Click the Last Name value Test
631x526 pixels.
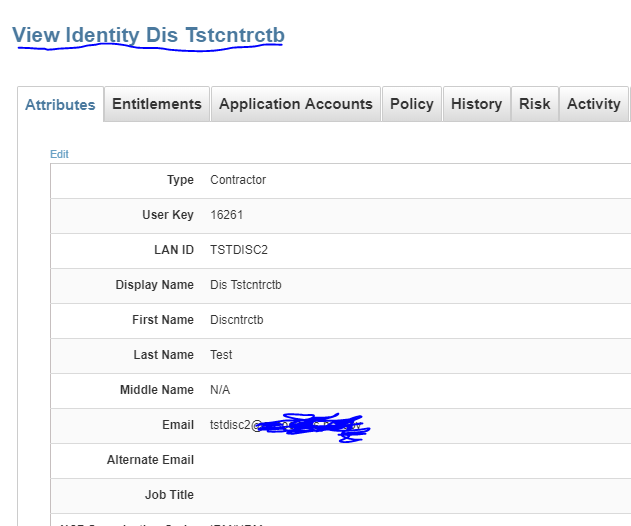tap(221, 355)
